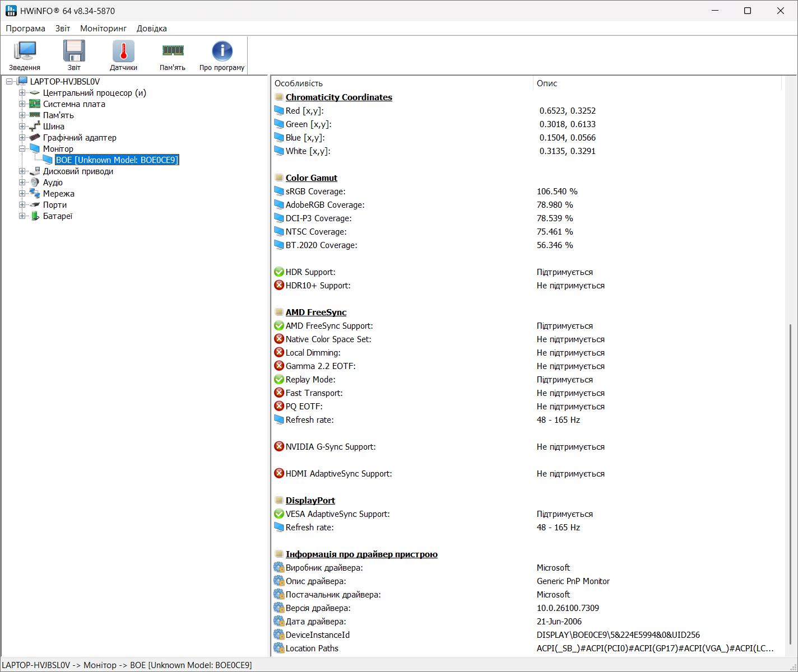This screenshot has height=672, width=798.
Task: Expand the Пам'ять tree node
Action: coord(22,115)
